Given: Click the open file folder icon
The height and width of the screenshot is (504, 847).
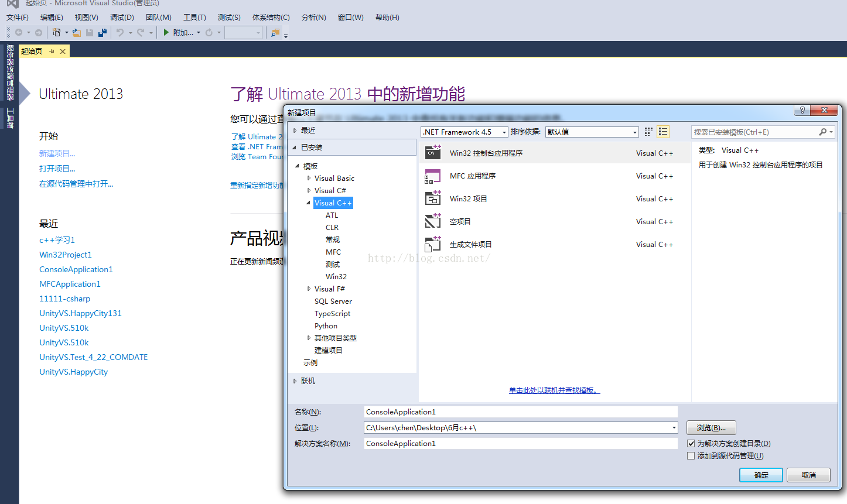Looking at the screenshot, I should pos(77,33).
